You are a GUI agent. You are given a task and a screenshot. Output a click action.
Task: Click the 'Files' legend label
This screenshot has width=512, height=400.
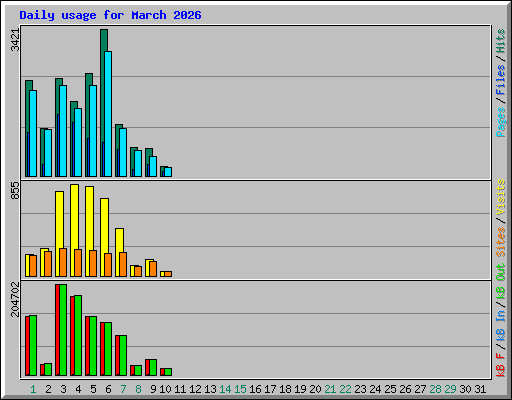pos(501,80)
